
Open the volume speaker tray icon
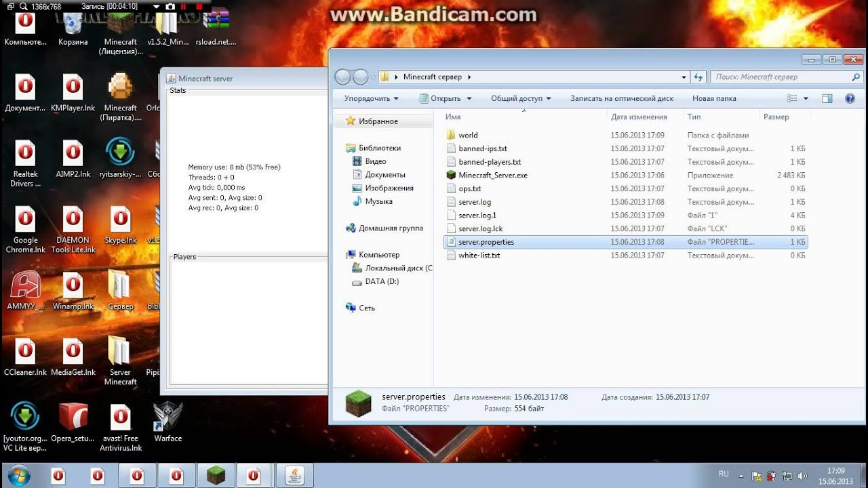pos(804,476)
